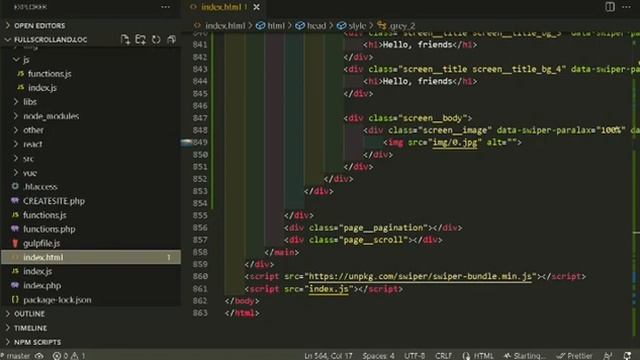Viewport: 640px width, 360px height.
Task: Click the Prettier status bar item
Action: [x=575, y=356]
